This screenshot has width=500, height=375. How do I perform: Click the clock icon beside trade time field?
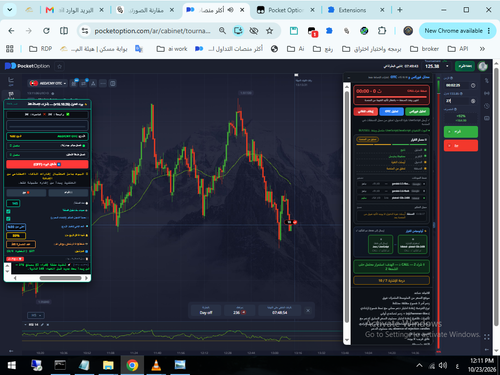(473, 85)
